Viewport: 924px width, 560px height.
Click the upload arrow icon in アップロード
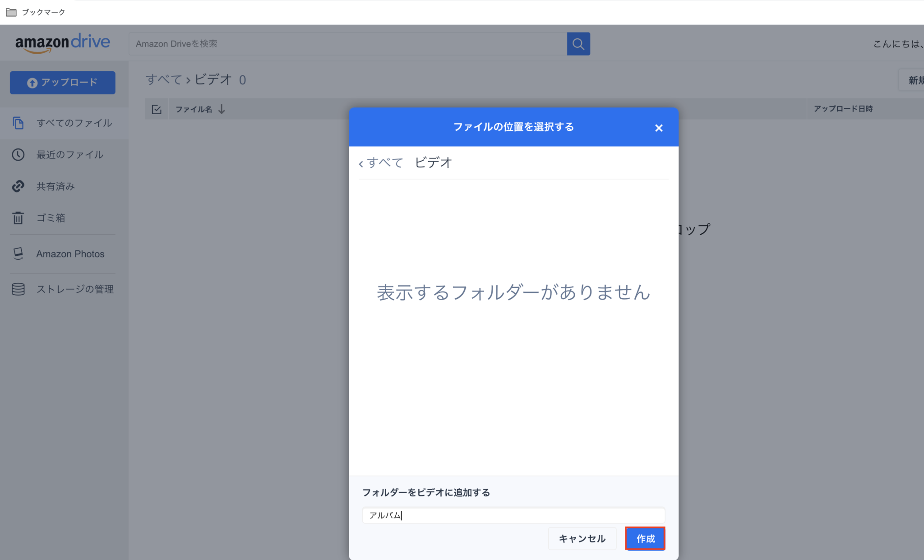click(x=32, y=83)
